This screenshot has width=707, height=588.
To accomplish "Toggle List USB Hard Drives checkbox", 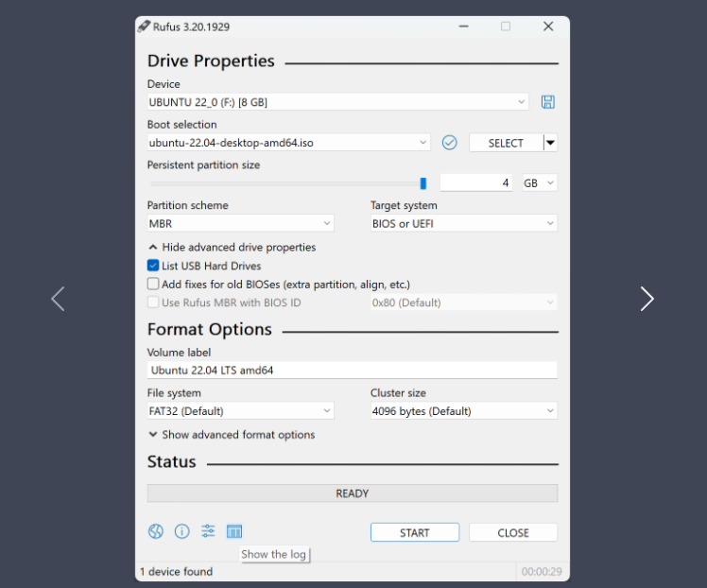I will 153,266.
